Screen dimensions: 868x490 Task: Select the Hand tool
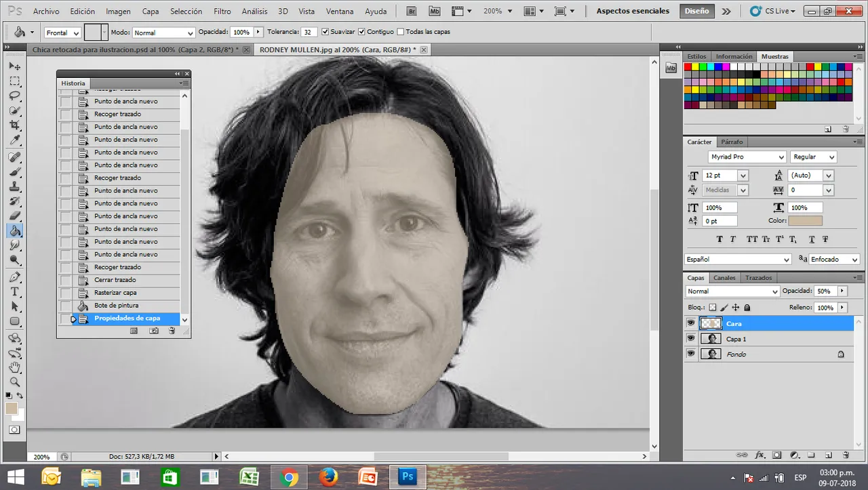click(x=15, y=368)
